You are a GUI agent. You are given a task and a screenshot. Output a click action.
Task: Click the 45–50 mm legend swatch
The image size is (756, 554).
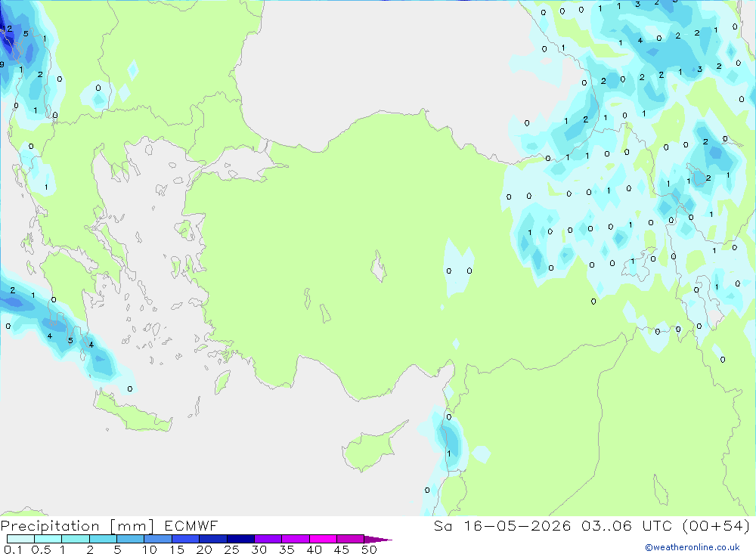[x=351, y=539]
